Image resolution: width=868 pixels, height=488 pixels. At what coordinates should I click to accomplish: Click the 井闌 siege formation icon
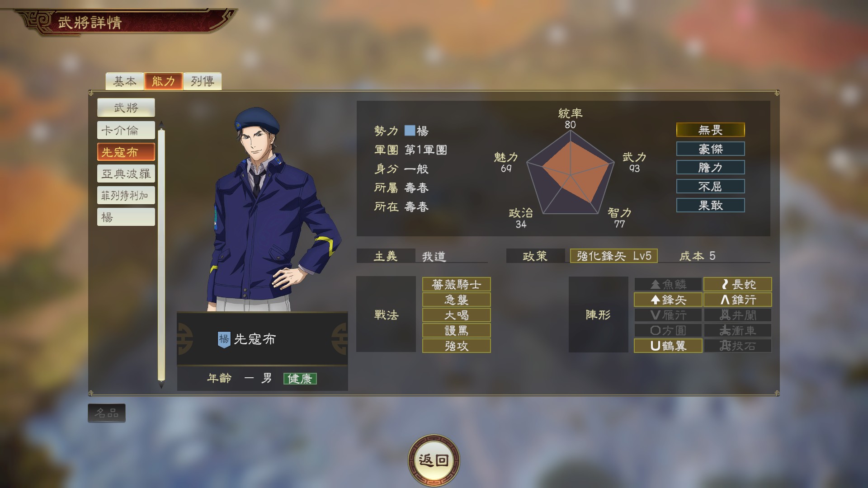(737, 315)
